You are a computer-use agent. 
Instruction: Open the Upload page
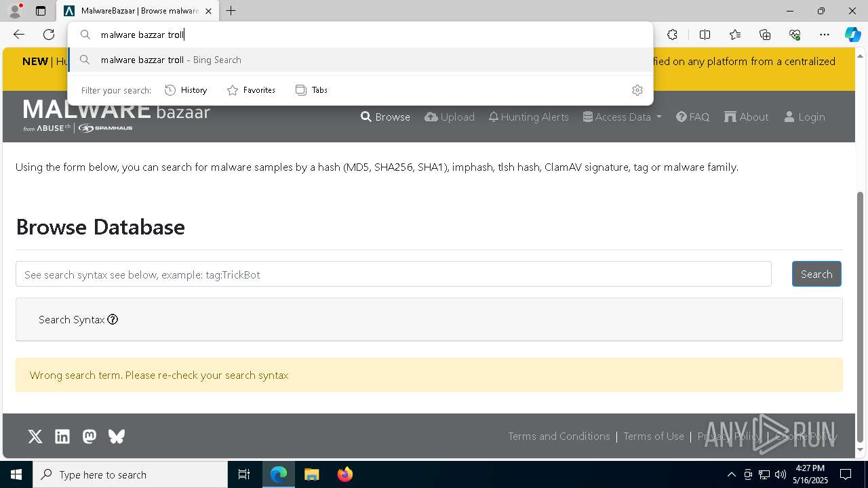(450, 117)
